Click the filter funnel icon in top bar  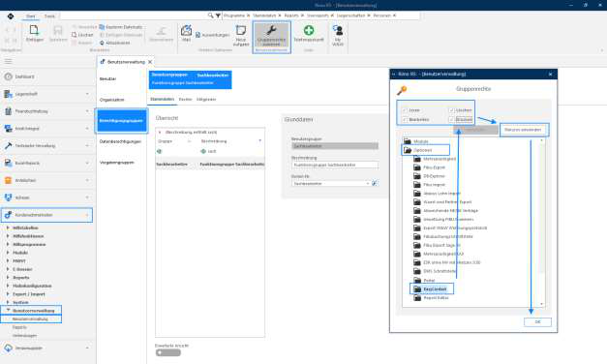click(x=218, y=15)
